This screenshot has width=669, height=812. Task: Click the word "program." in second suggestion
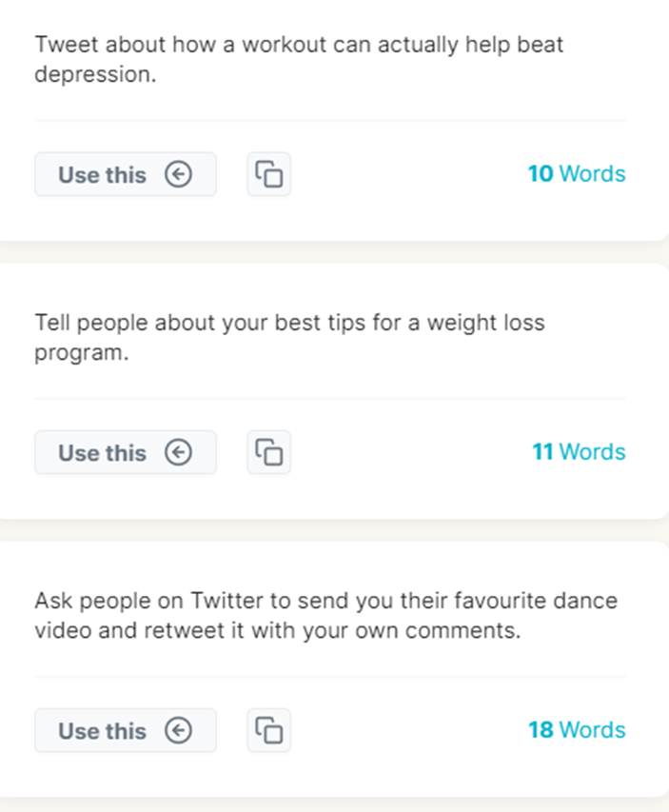81,353
